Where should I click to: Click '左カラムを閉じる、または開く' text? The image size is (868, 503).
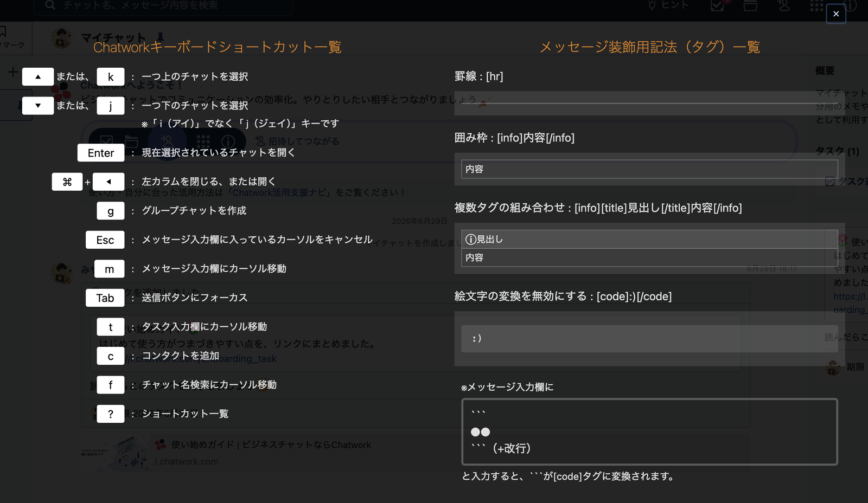(x=209, y=182)
